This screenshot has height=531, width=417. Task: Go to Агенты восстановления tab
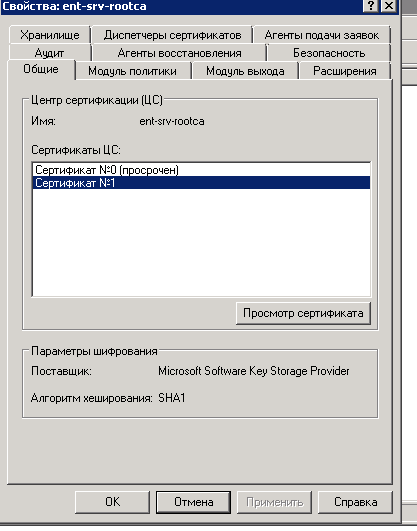pyautogui.click(x=179, y=53)
